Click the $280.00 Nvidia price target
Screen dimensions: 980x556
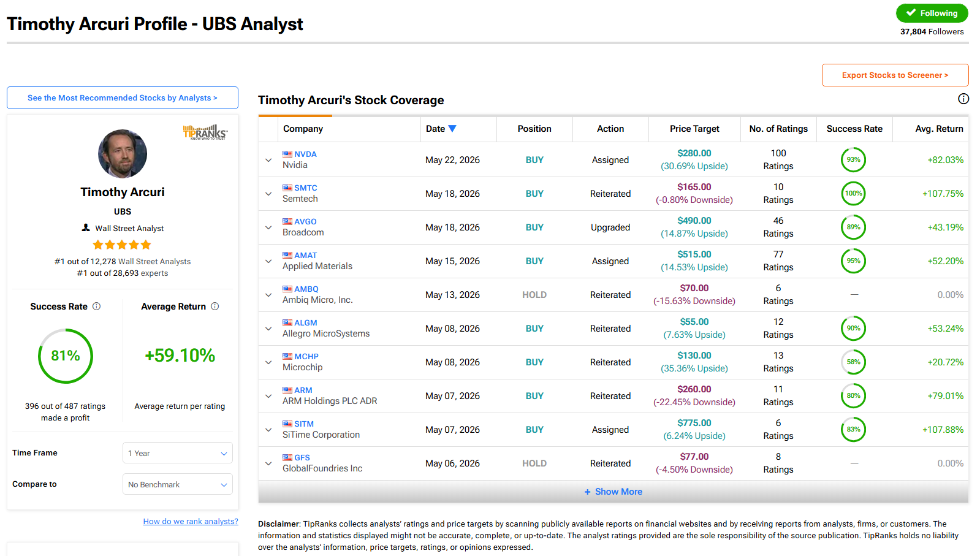pyautogui.click(x=694, y=153)
